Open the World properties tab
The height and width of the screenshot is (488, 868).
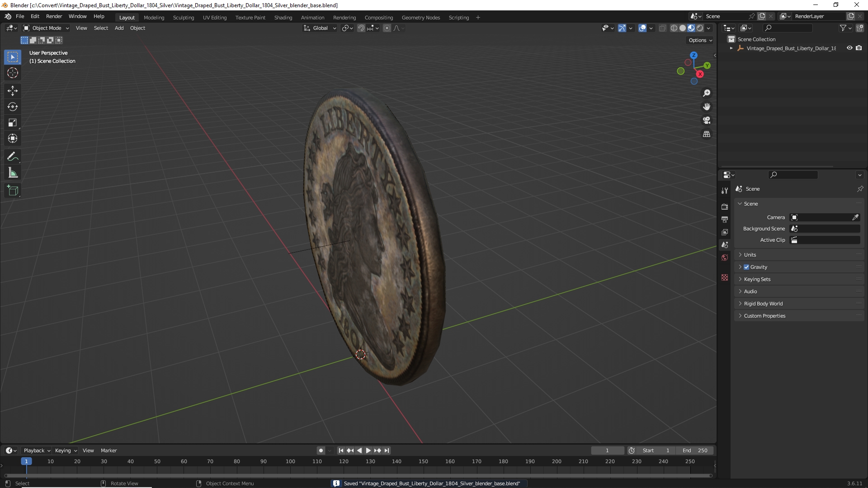click(x=725, y=258)
